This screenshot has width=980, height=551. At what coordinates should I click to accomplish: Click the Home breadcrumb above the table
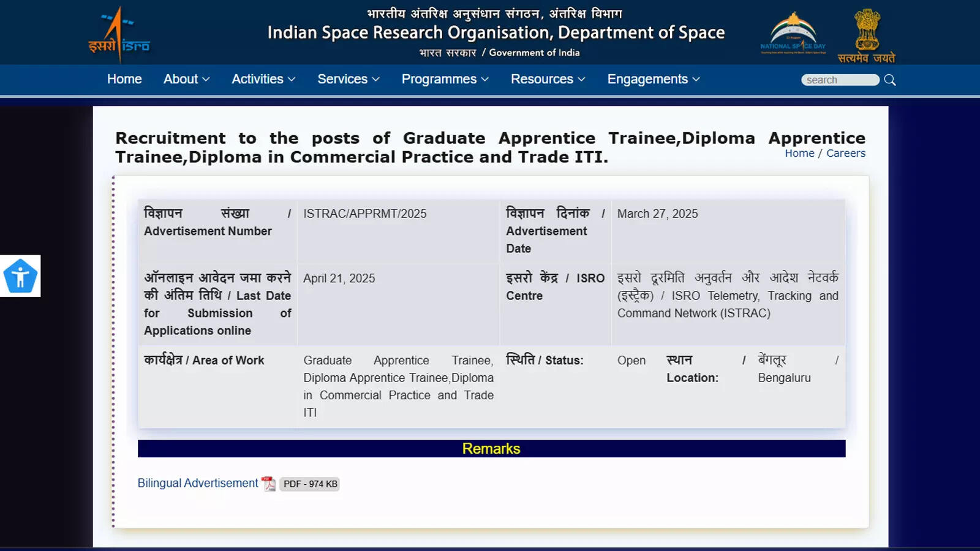point(799,153)
